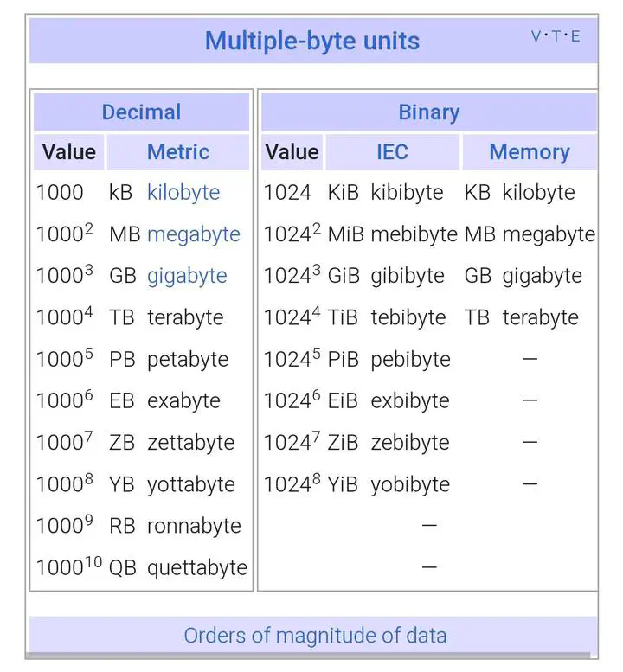Open the blue gigabyte link under Metric
This screenshot has height=672, width=623.
click(187, 275)
